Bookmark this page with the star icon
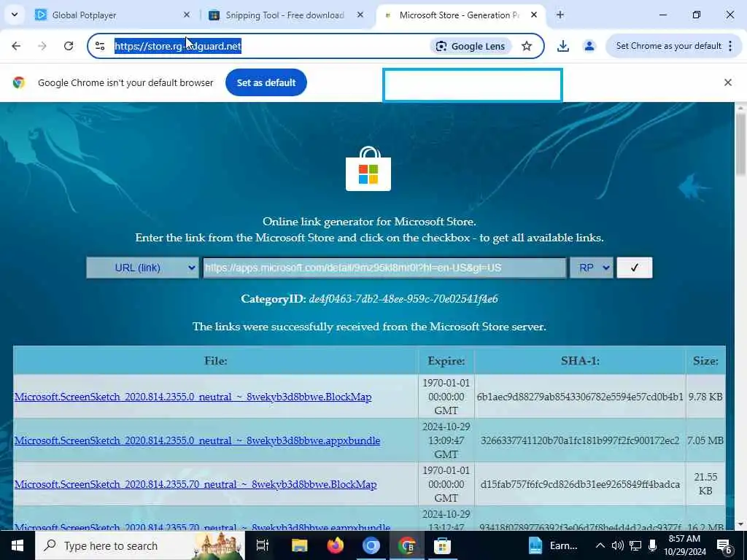Viewport: 747px width, 560px height. click(527, 46)
